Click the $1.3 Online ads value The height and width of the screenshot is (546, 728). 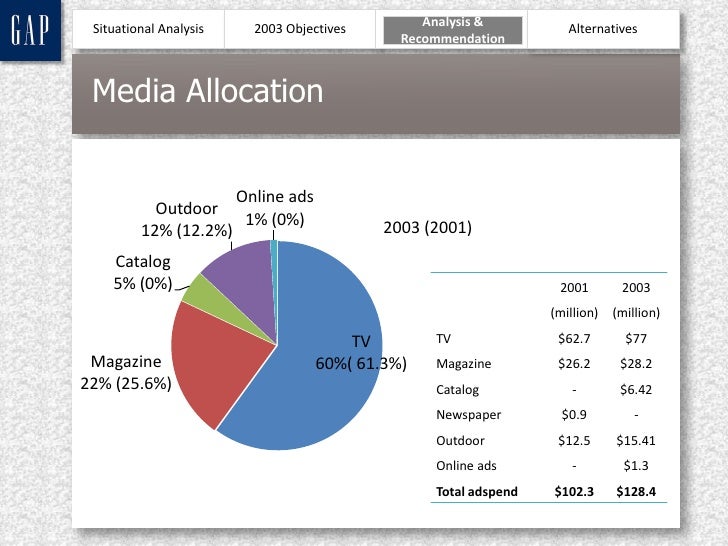pos(636,465)
